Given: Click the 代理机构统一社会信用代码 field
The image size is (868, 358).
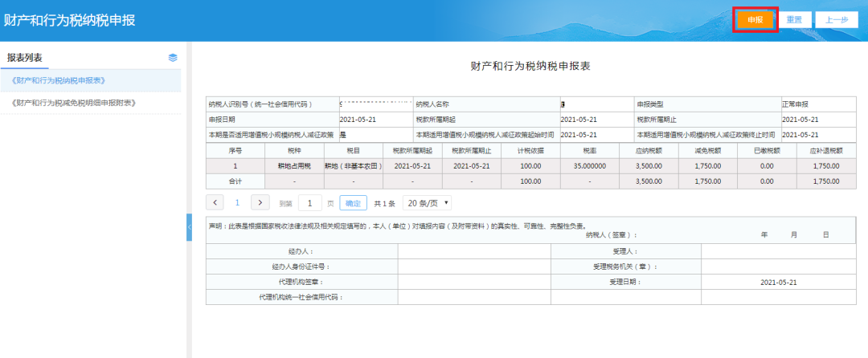Looking at the screenshot, I should point(474,297).
